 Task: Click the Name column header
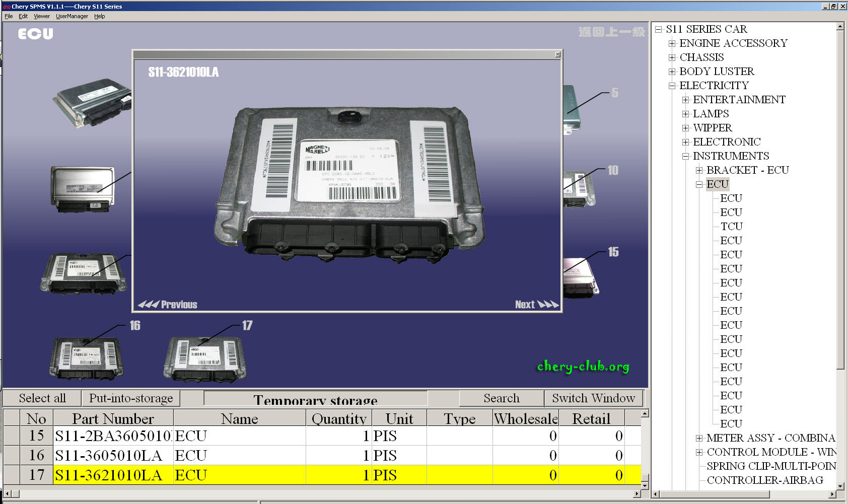[240, 418]
